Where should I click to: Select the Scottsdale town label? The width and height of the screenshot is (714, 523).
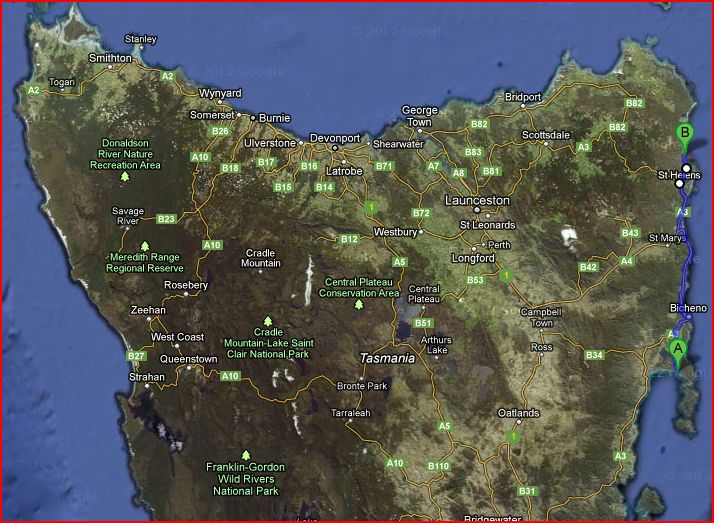pos(546,134)
